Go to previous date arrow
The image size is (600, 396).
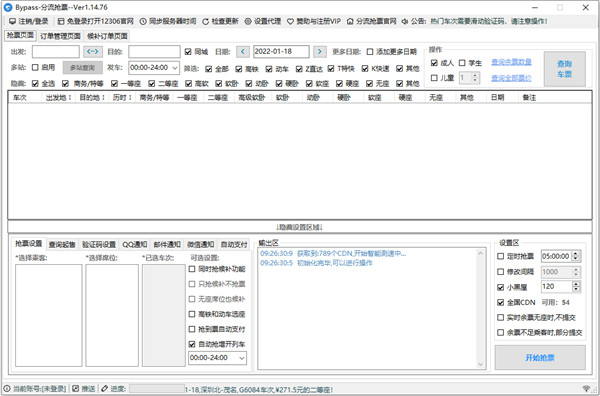(243, 52)
